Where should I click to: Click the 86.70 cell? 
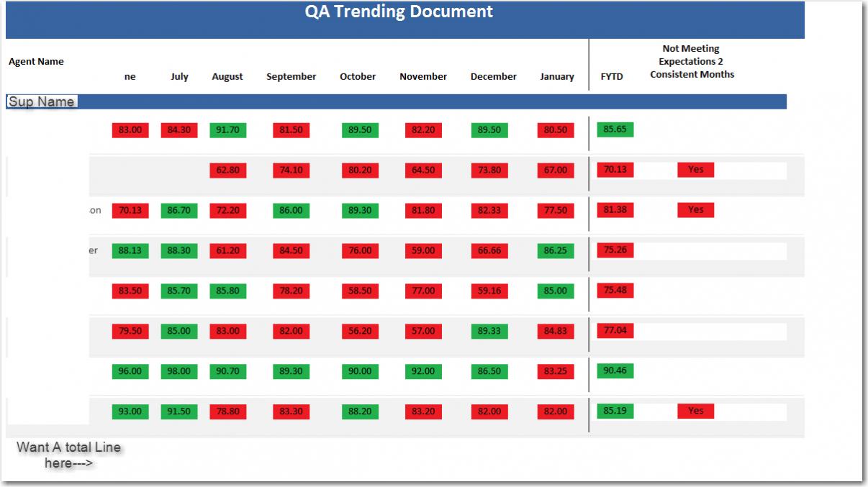[x=179, y=211]
